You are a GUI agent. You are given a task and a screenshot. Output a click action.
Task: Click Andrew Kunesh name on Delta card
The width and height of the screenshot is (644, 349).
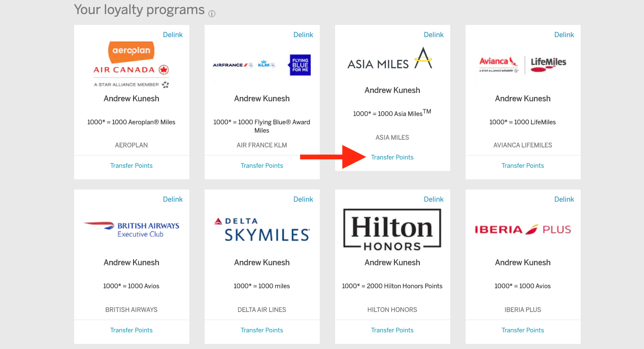pyautogui.click(x=262, y=263)
